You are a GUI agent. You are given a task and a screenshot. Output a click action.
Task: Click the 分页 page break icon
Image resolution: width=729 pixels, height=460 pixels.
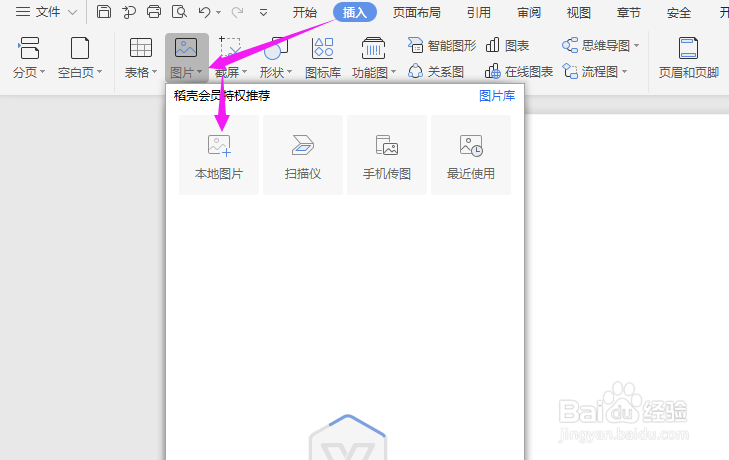[x=29, y=48]
